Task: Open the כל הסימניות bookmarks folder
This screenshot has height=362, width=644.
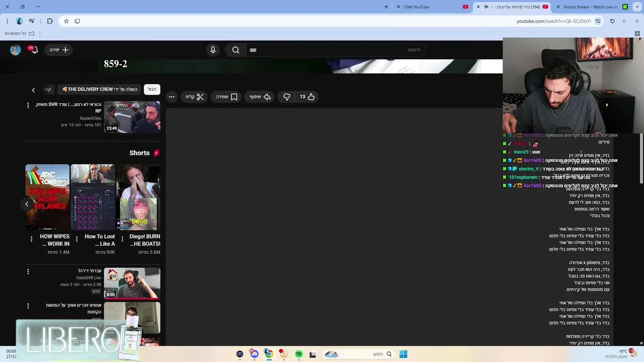Action: (19, 34)
